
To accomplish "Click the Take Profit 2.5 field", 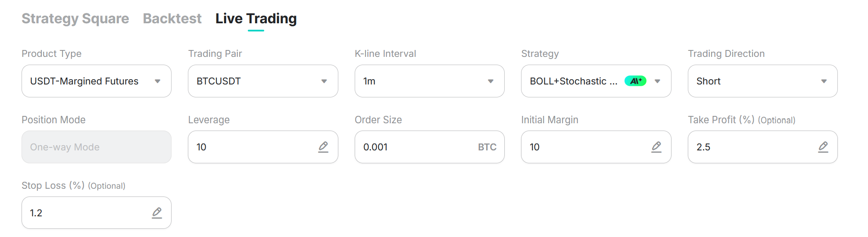I will point(763,147).
